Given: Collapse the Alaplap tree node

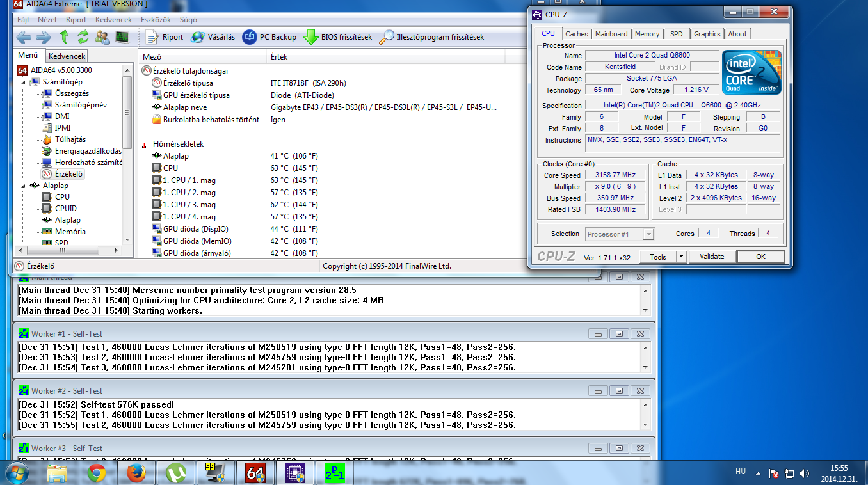Looking at the screenshot, I should point(24,186).
